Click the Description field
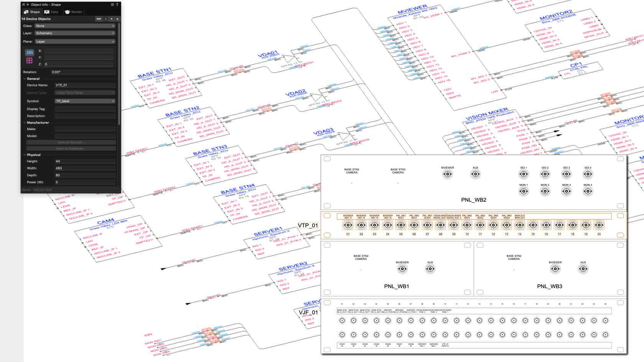 [x=85, y=116]
